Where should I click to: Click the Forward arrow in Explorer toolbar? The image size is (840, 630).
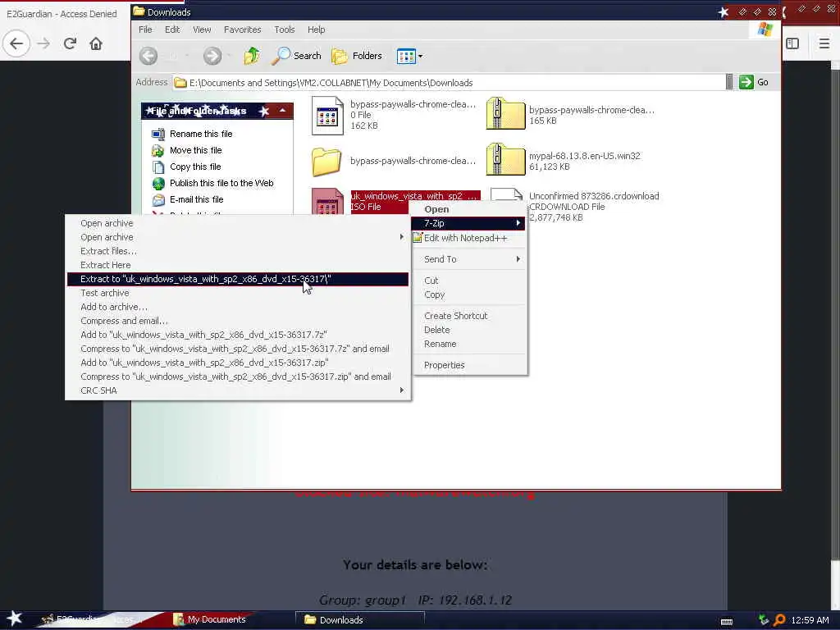(x=212, y=56)
